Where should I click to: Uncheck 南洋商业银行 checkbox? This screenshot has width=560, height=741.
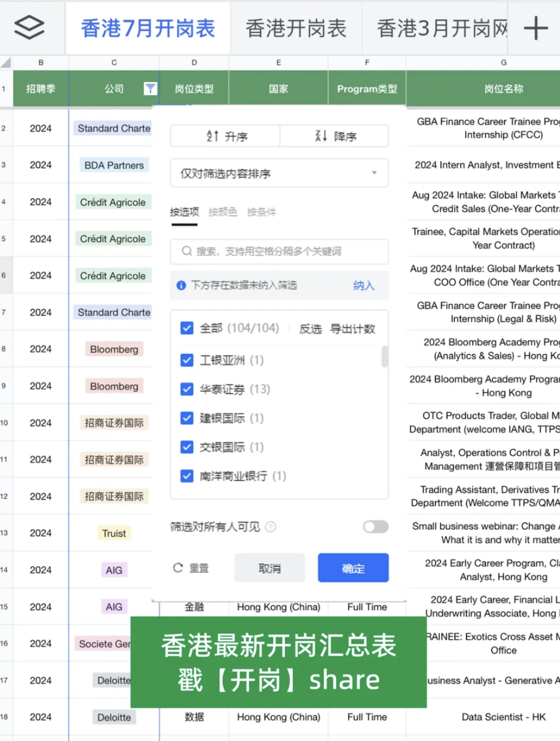click(x=187, y=476)
